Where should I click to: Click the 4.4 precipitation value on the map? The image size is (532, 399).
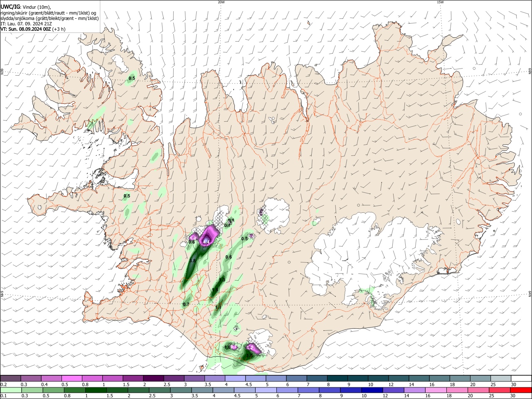206,241
